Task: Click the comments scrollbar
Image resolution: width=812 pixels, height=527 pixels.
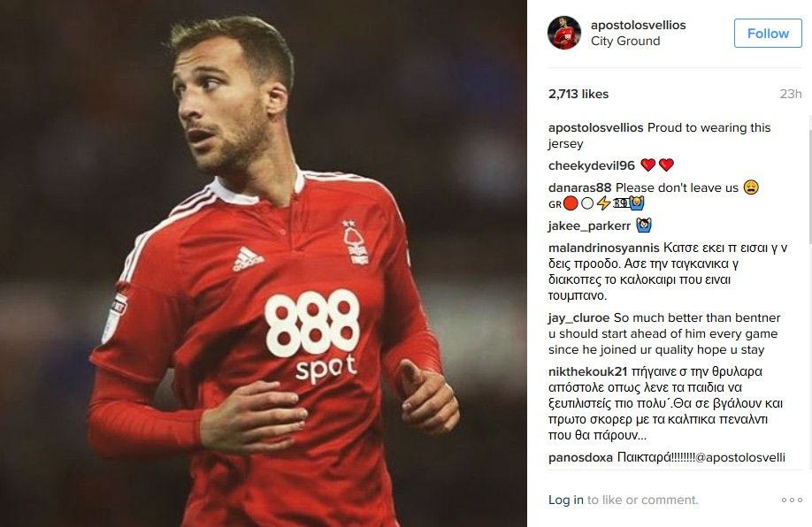Action: coord(809,180)
